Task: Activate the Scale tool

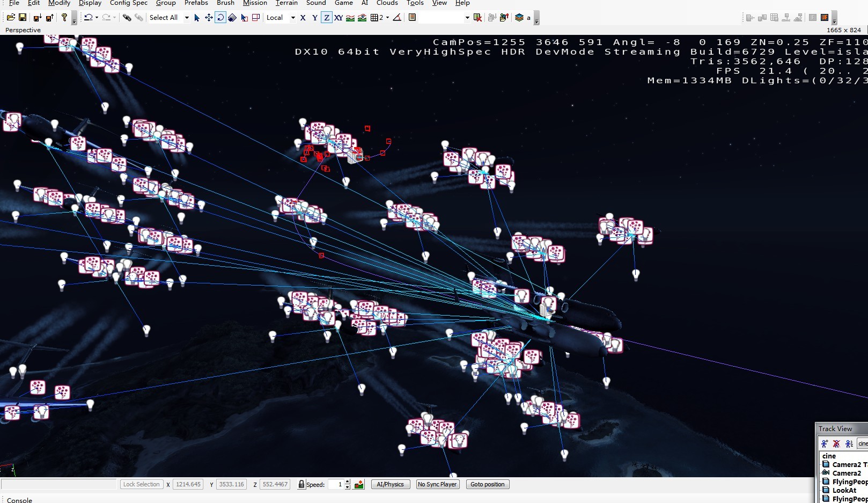Action: coord(232,18)
